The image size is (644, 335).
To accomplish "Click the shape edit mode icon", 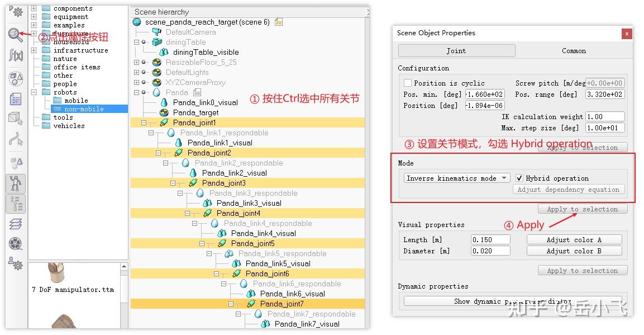I will (16, 119).
